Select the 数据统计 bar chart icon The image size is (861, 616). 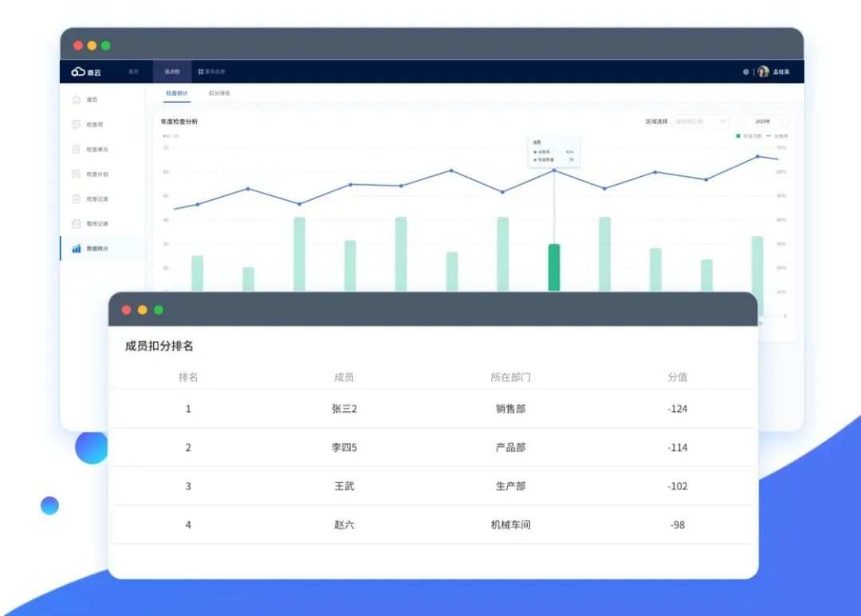[77, 249]
